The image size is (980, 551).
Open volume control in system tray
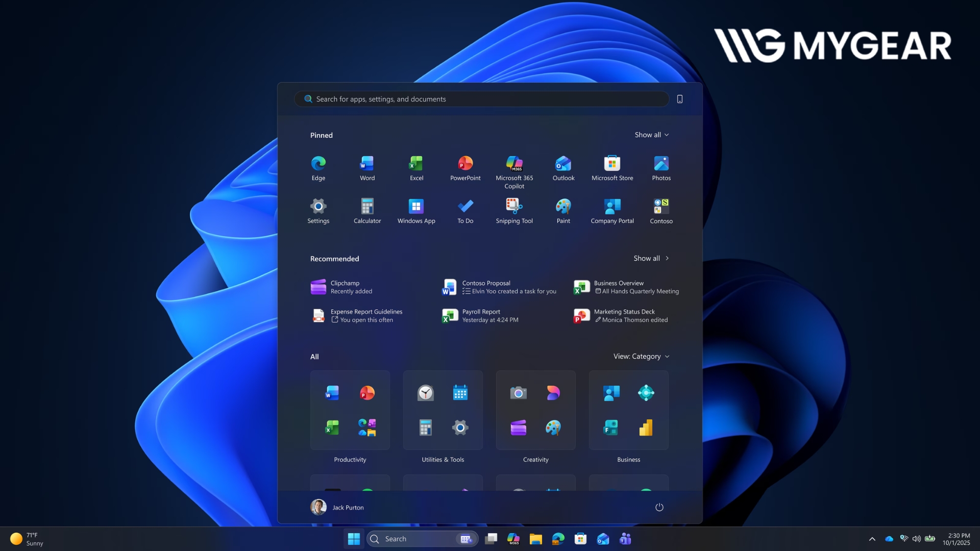point(916,539)
